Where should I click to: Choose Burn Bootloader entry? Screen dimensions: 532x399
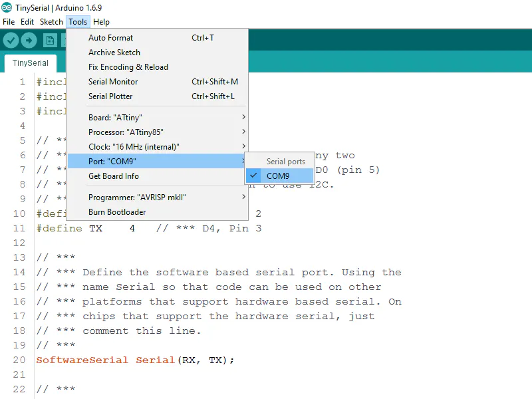tap(158, 211)
